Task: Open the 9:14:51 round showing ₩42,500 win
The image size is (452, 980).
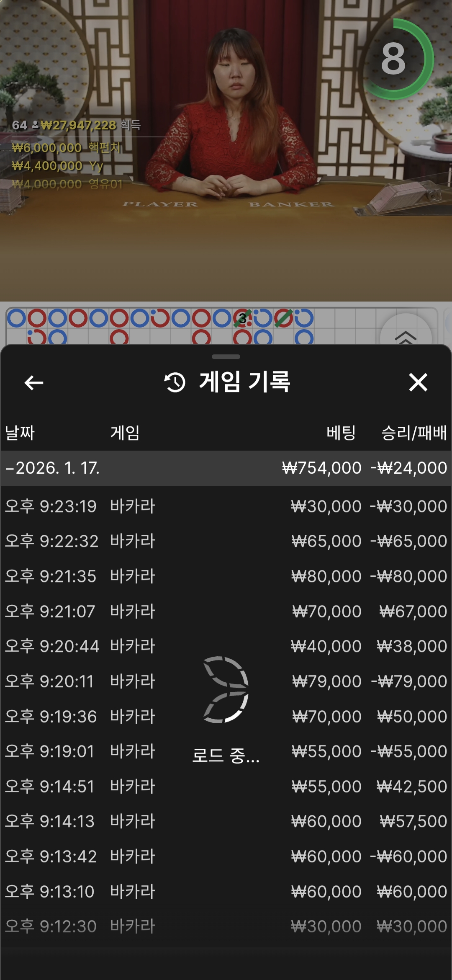Action: point(226,787)
